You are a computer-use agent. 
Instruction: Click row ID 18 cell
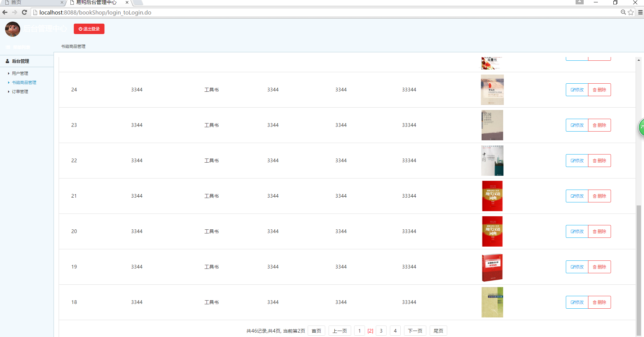(74, 302)
